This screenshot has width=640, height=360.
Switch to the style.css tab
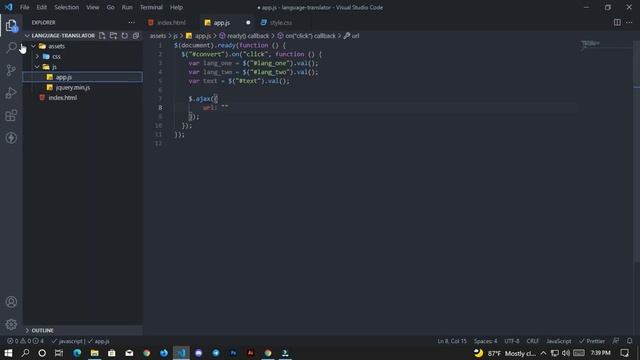[281, 23]
